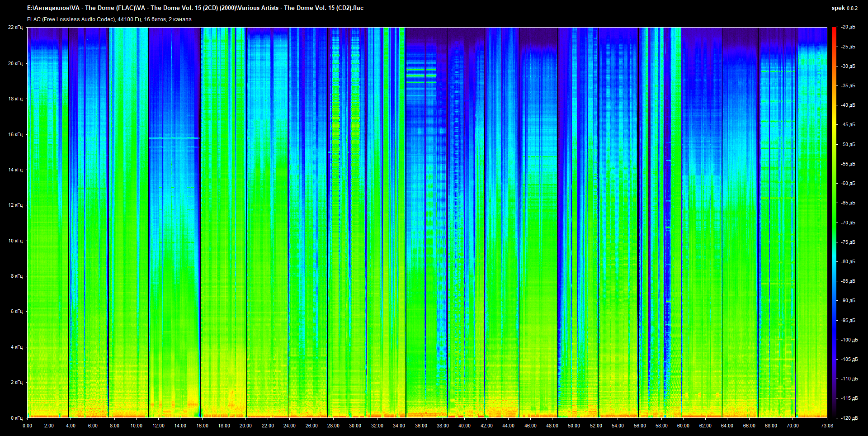Click the 73:08 end time label
Image resolution: width=868 pixels, height=436 pixels.
[827, 426]
